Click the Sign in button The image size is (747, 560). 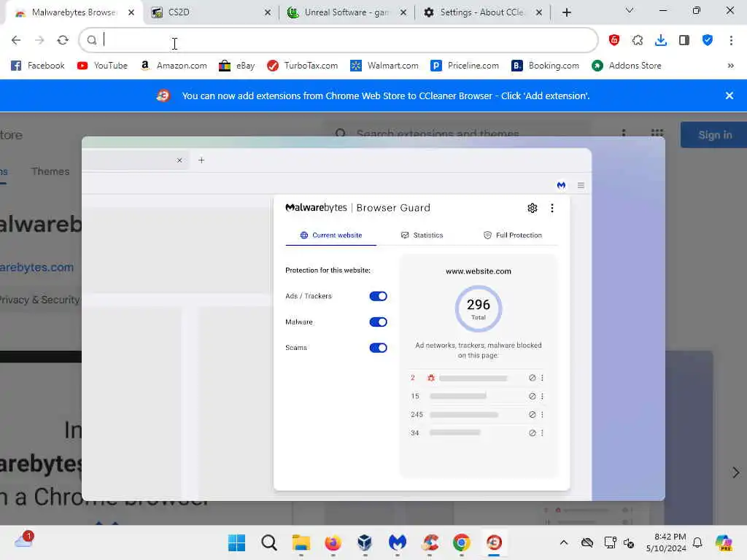[715, 135]
